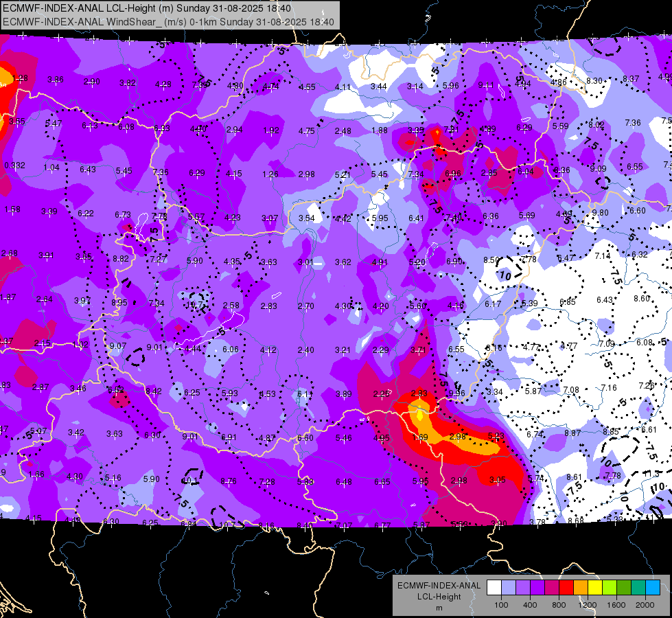
Task: Click the grid value 8.50
Action: tap(491, 260)
